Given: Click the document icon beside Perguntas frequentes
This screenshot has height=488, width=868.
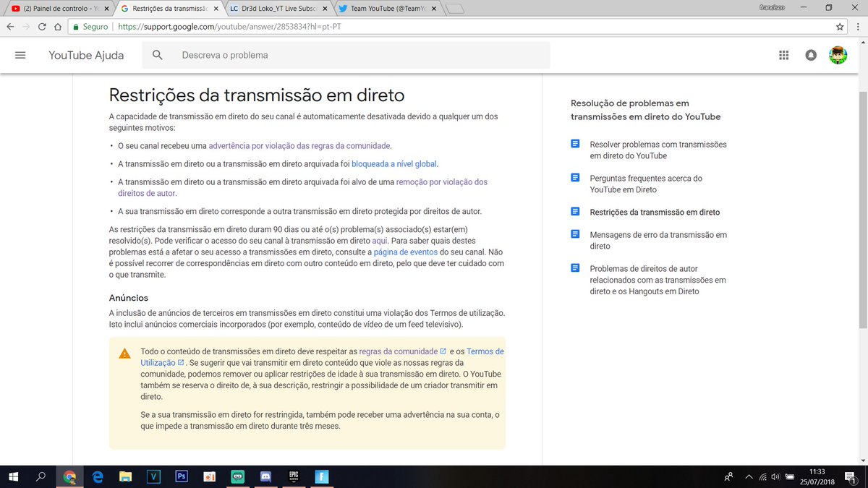Looking at the screenshot, I should (x=575, y=178).
